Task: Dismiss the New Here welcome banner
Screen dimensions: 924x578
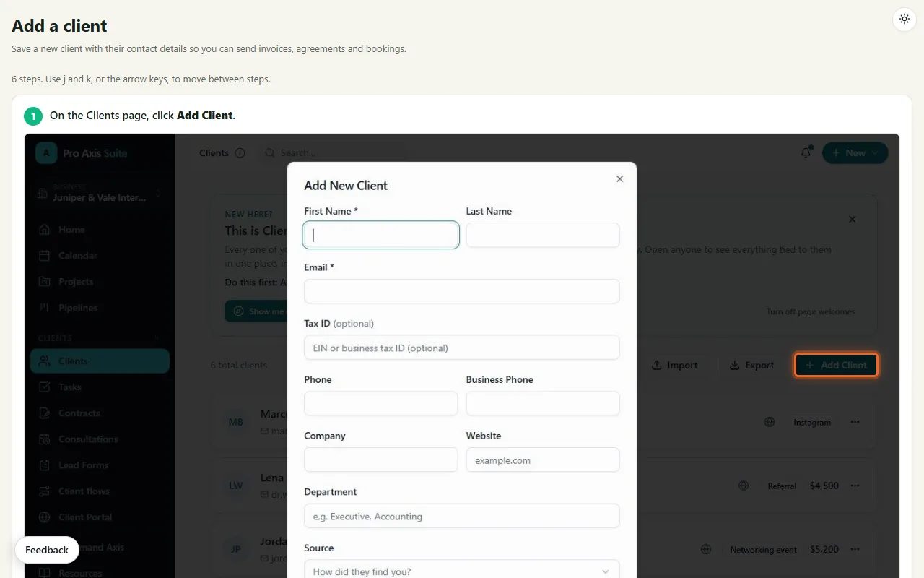Action: [x=852, y=220]
